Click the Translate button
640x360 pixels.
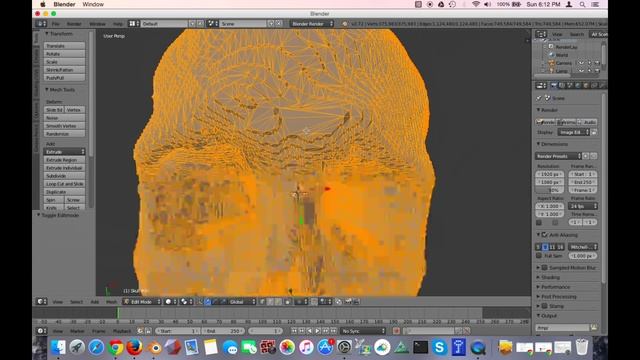64,46
